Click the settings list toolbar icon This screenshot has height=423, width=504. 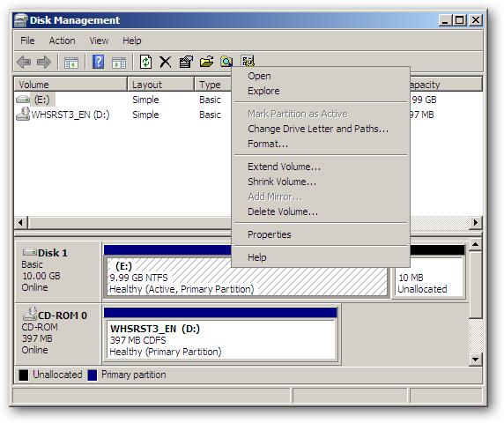248,61
